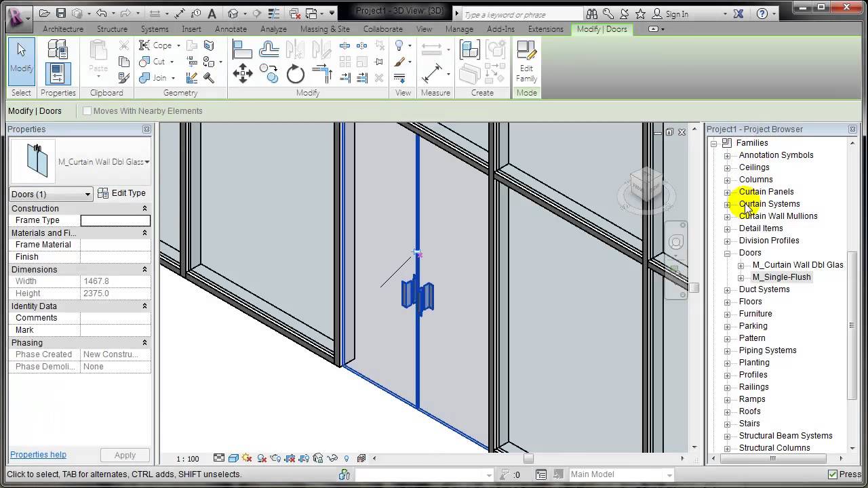868x488 pixels.
Task: Click the Create Similar icon in Create panel
Action: (x=470, y=49)
